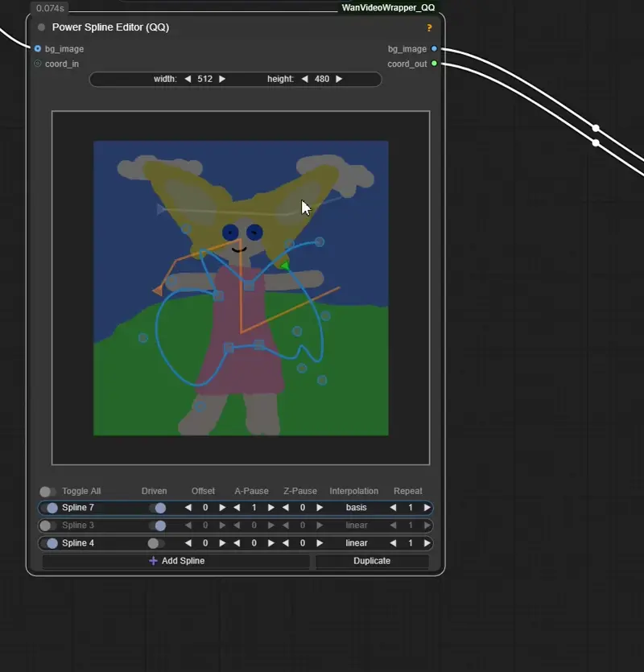Change Spline 7 interpolation 'basis'
Image resolution: width=644 pixels, height=672 pixels.
(357, 508)
